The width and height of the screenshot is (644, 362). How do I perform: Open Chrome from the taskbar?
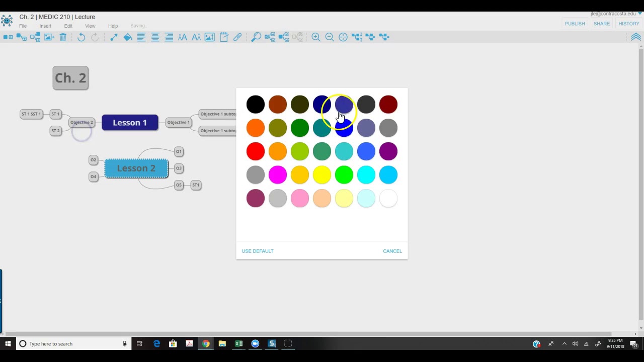pyautogui.click(x=206, y=344)
